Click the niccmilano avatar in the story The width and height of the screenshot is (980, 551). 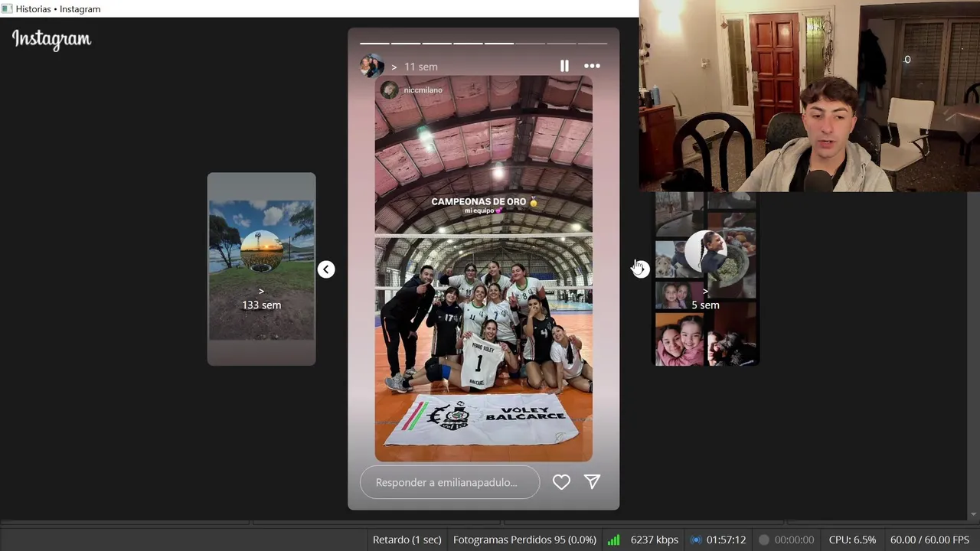click(390, 90)
